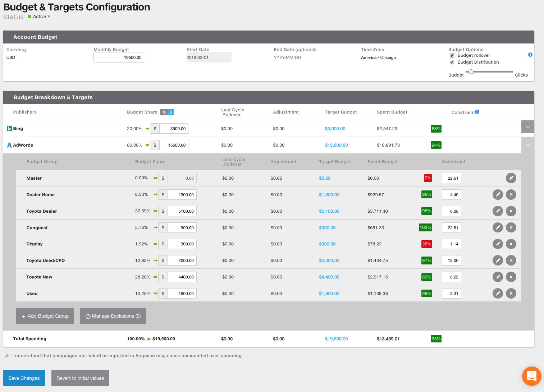Edit the Master budget group
The image size is (544, 392).
point(511,178)
